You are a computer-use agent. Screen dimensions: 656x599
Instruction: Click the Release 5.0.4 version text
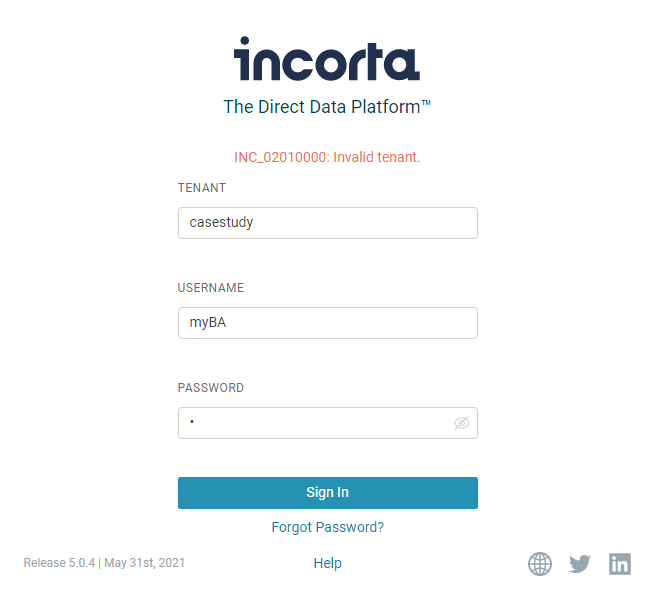click(59, 563)
